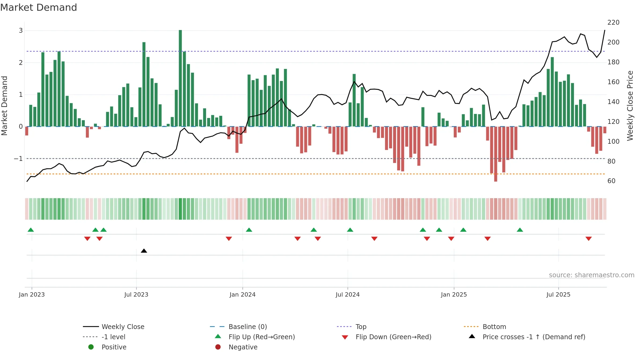Click green flip-up marker just after Jan 2024
644x362 pixels.
[x=249, y=230]
